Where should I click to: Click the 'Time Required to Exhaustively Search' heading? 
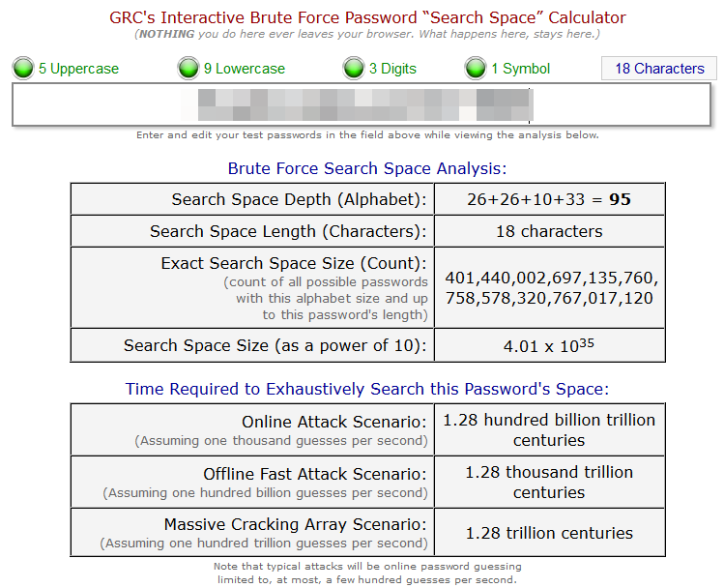(x=367, y=389)
